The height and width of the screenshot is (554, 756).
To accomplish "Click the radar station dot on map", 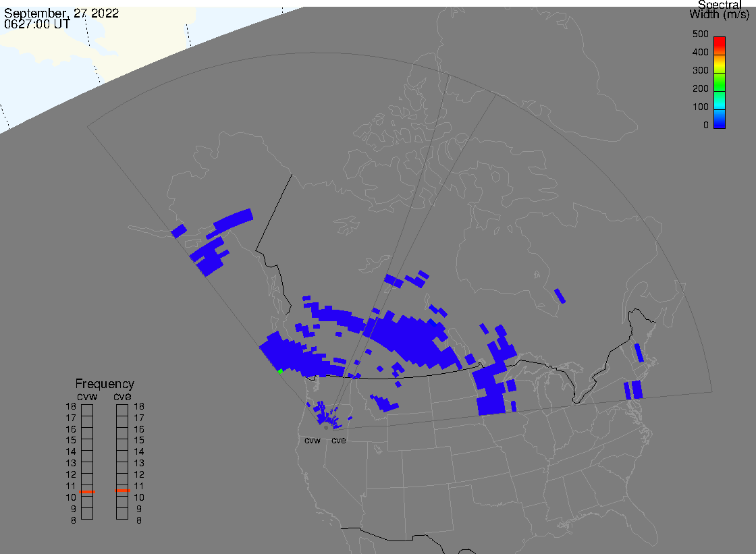I will coord(326,428).
